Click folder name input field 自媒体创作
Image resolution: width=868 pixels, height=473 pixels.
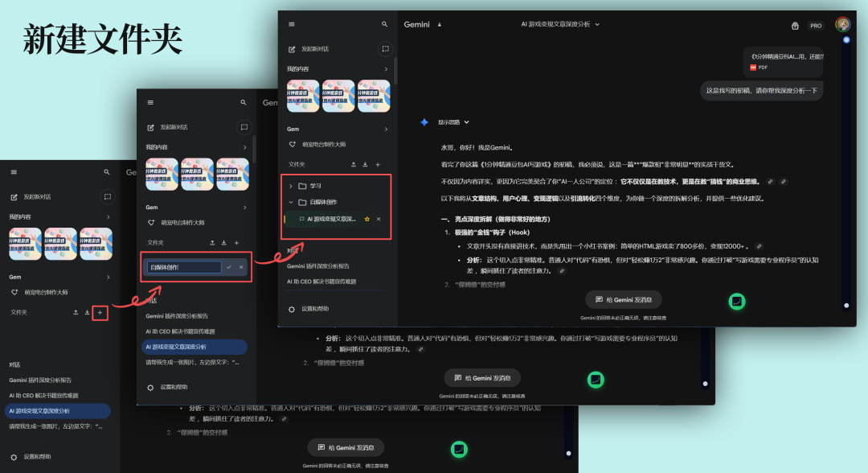183,267
